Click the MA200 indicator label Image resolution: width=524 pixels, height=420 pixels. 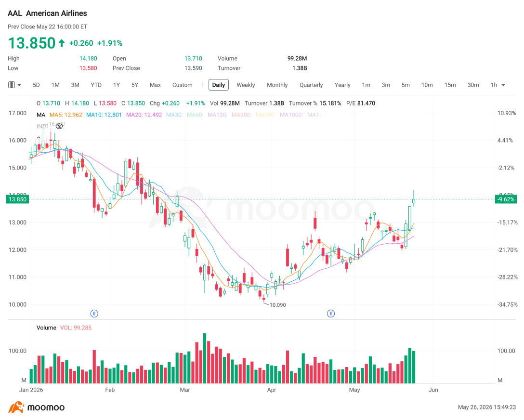[242, 115]
